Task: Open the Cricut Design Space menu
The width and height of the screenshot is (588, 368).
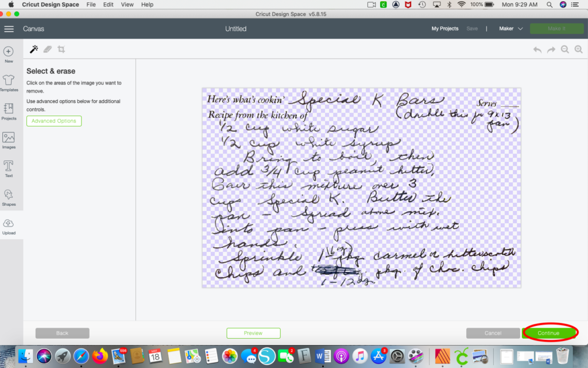Action: click(51, 5)
